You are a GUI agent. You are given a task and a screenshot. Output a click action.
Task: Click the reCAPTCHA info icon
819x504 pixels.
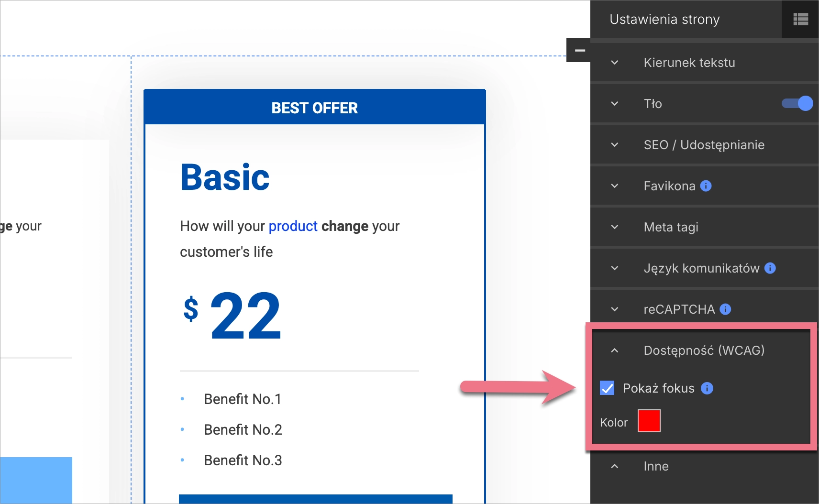tap(725, 309)
